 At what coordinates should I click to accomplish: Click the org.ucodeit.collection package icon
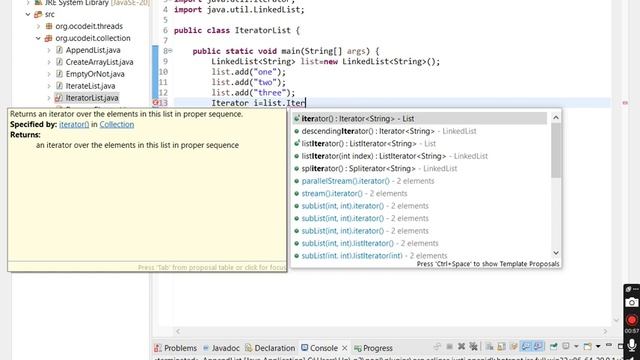click(x=49, y=38)
